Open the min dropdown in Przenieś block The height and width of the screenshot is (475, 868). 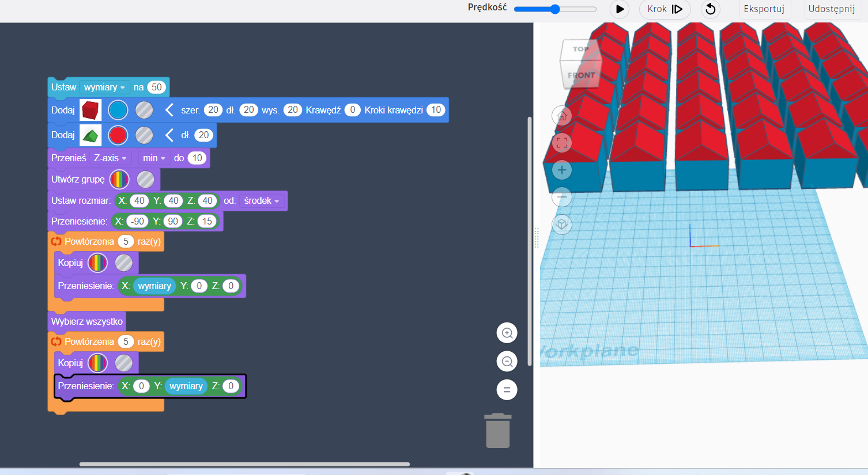154,158
